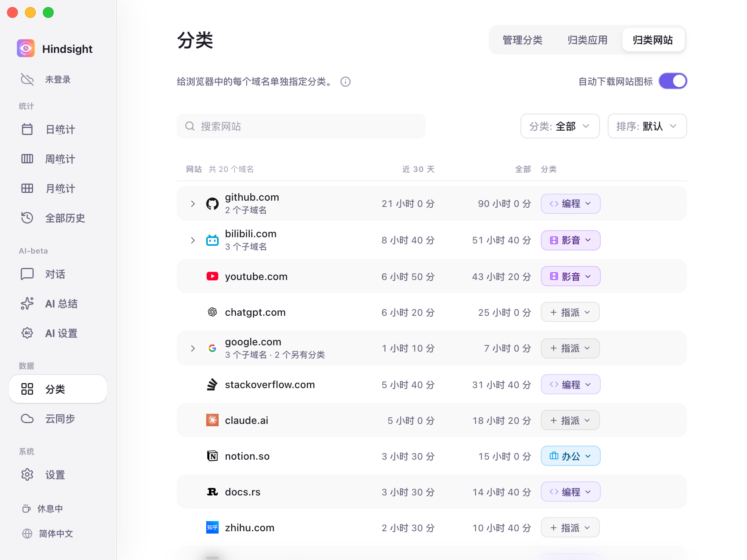Open notion.so 办公 category dropdown

(x=571, y=456)
